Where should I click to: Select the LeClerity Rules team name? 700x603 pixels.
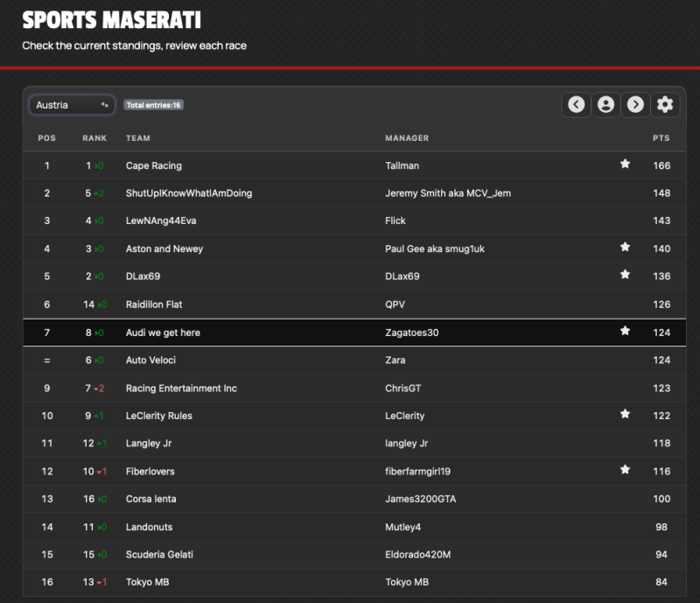(x=159, y=416)
